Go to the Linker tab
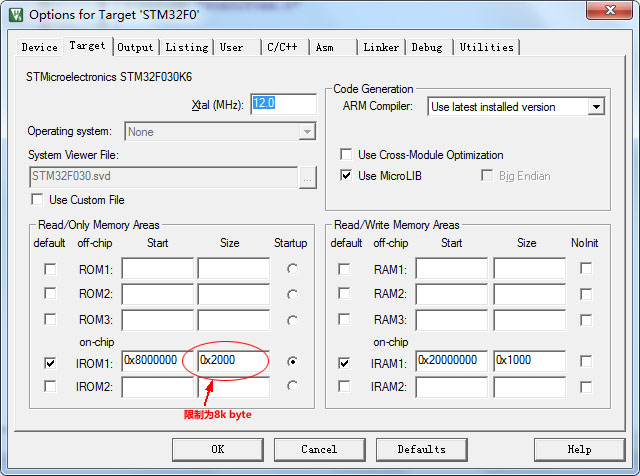Screen dimensions: 640x476 [x=381, y=47]
